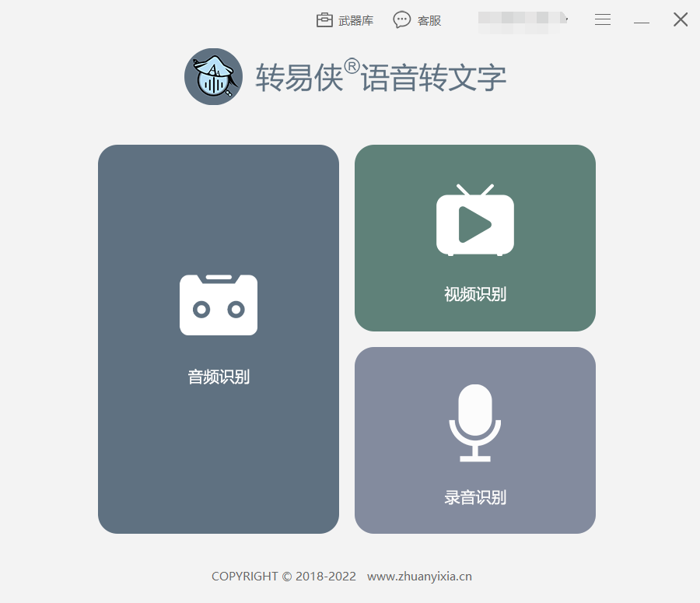Click the 录音识别 label
Screen dimensions: 700x603
click(x=475, y=497)
